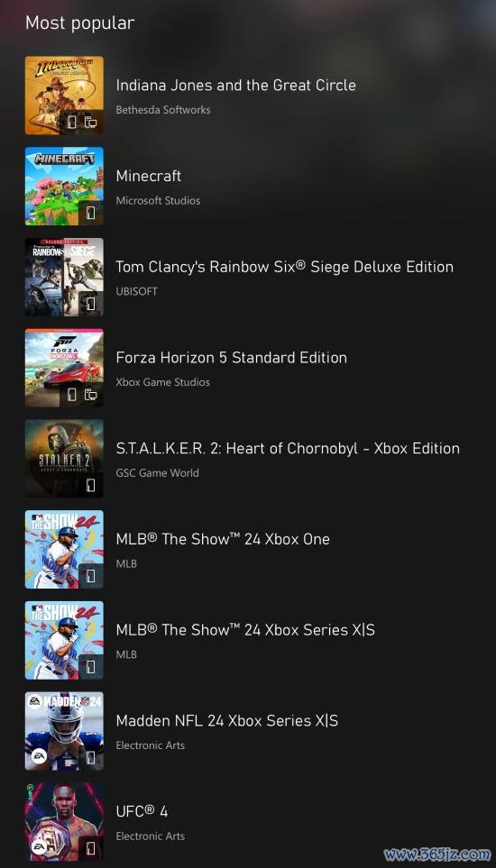Click the console icon on Minecraft cover
Viewport: 496px width, 868px height.
pyautogui.click(x=91, y=213)
